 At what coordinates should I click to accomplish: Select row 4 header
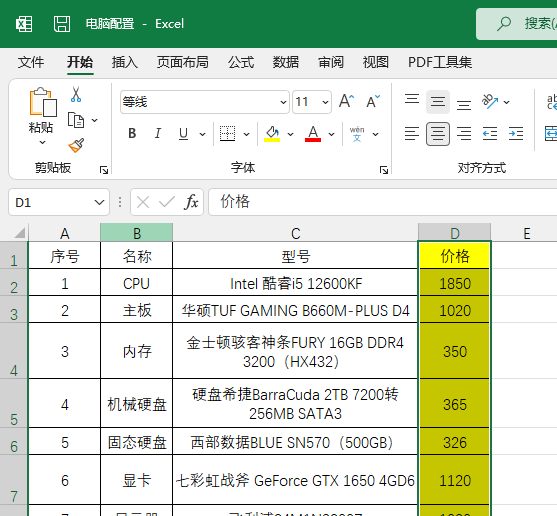13,351
